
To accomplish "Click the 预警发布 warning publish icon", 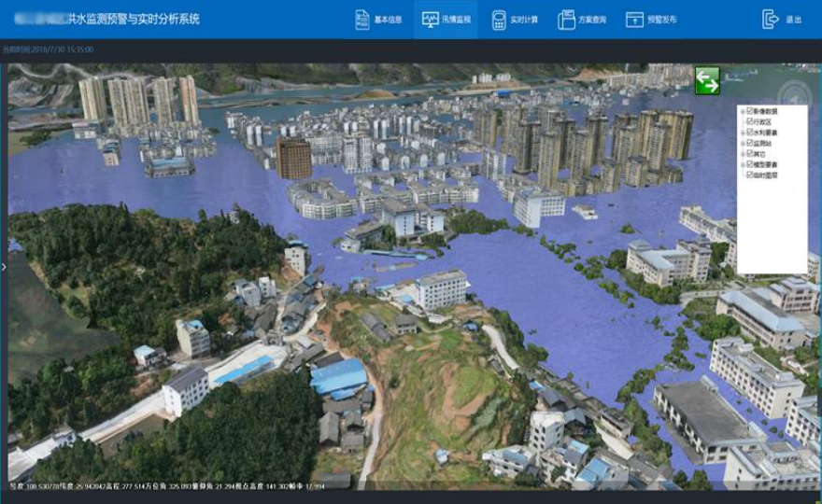I will pos(635,20).
